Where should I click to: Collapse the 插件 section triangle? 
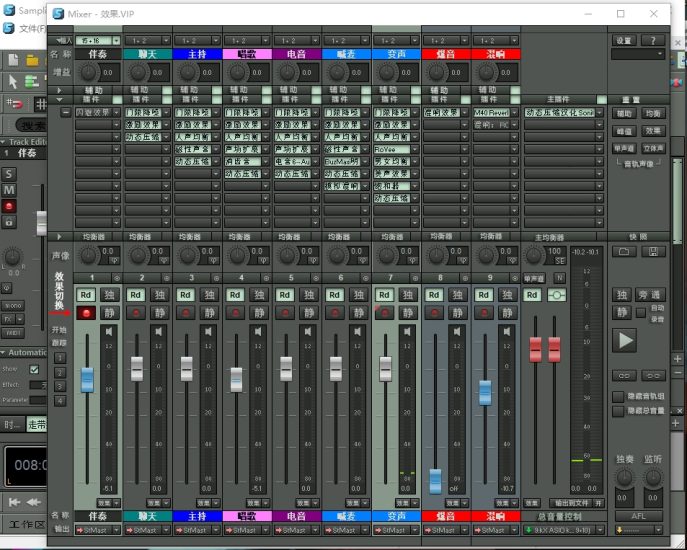coord(59,99)
